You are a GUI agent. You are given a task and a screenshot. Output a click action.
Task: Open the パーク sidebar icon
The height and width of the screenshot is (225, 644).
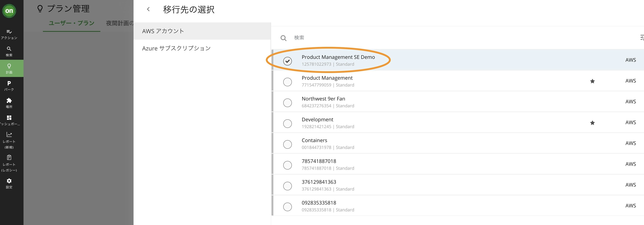9,86
